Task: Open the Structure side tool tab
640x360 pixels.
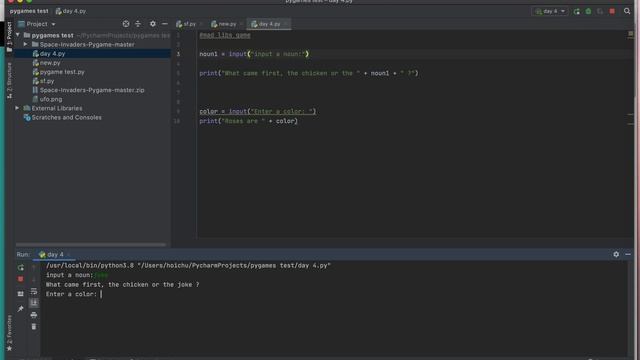Action: (9, 80)
